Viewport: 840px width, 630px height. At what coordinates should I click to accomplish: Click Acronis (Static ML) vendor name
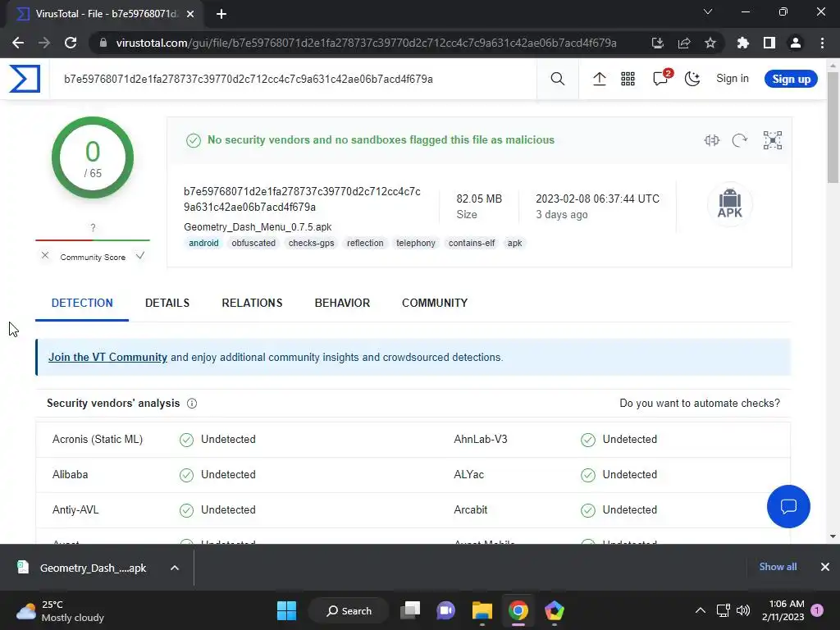click(98, 440)
